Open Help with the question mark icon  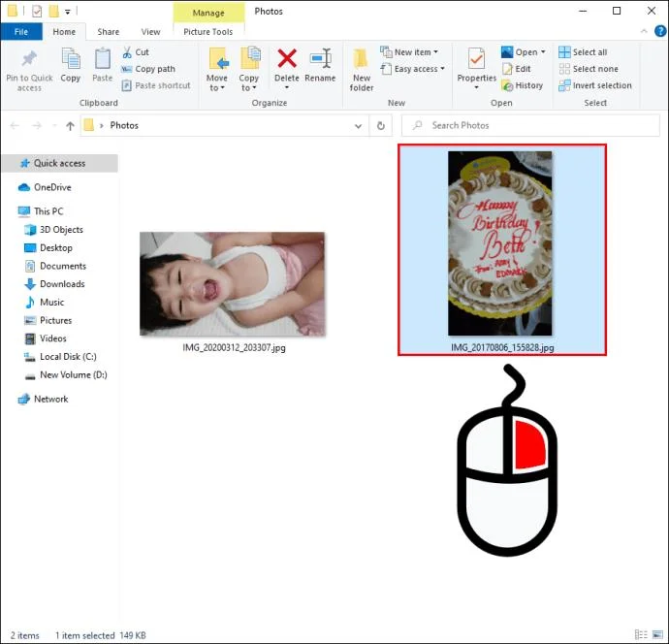click(x=660, y=31)
